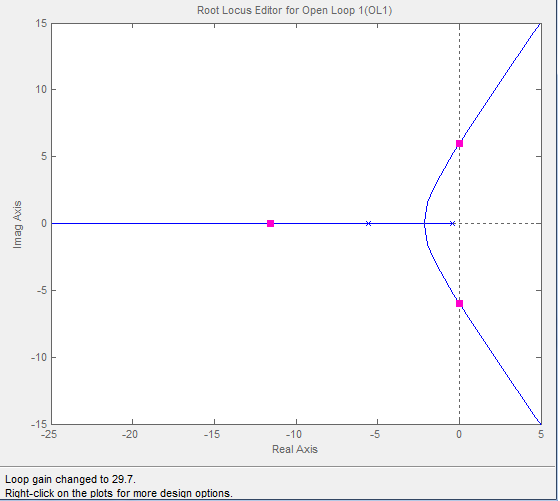The width and height of the screenshot is (560, 501).
Task: Click the plot title Root Locus Editor for Open Loop 1
Action: click(x=295, y=10)
